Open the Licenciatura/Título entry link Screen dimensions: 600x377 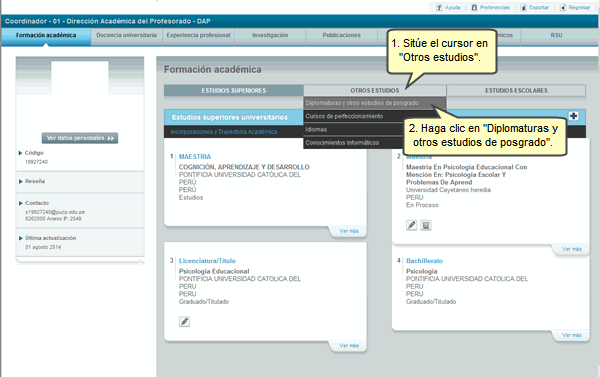[x=207, y=261]
